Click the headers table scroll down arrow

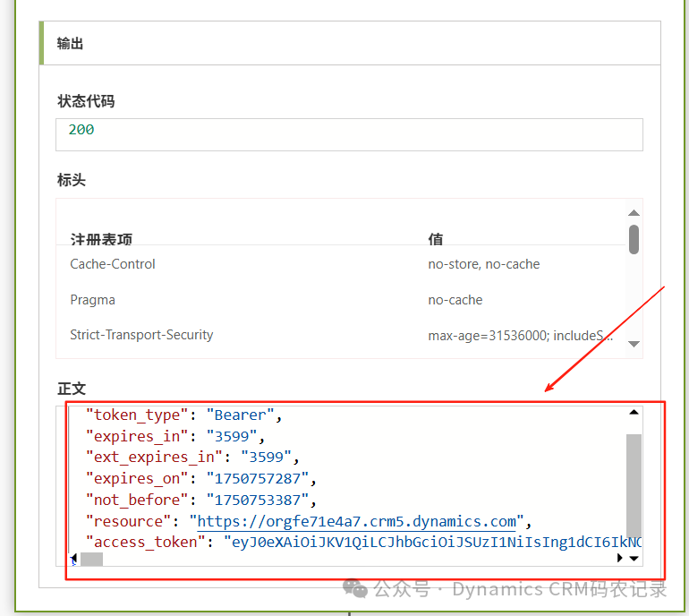pyautogui.click(x=634, y=344)
